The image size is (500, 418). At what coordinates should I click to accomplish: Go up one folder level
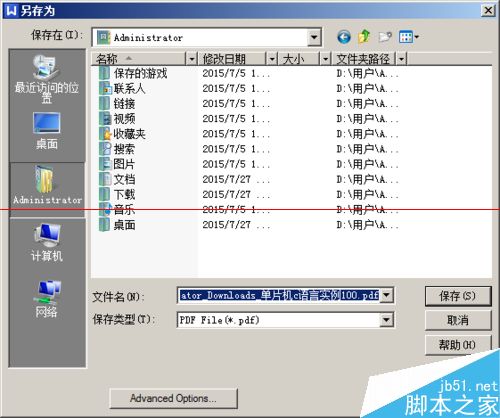364,36
